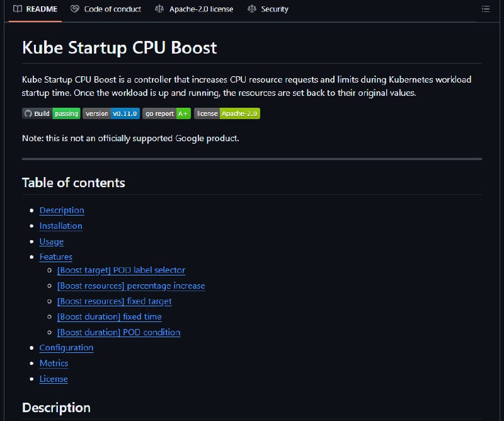
Task: Jump to the Description section link
Action: [x=62, y=211]
